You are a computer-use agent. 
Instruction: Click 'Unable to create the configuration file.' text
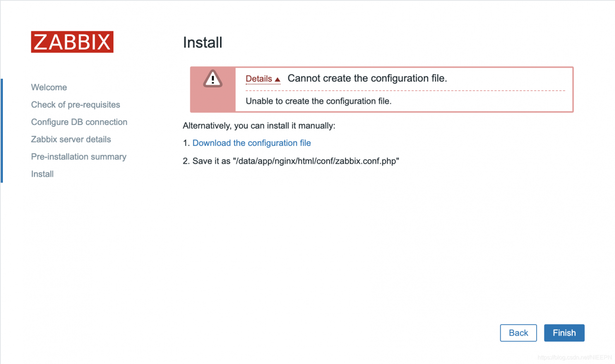pyautogui.click(x=319, y=101)
